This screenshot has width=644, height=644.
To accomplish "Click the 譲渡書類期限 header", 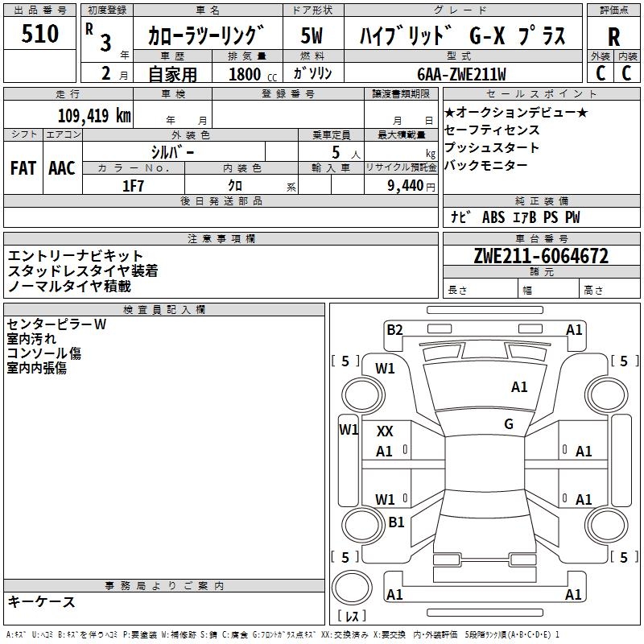I will pyautogui.click(x=401, y=93).
